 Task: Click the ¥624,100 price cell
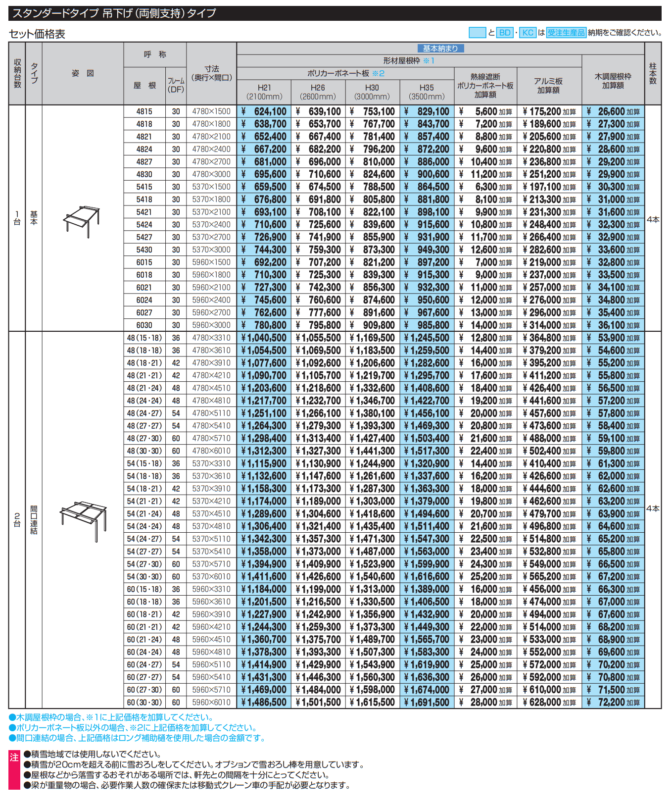[264, 112]
